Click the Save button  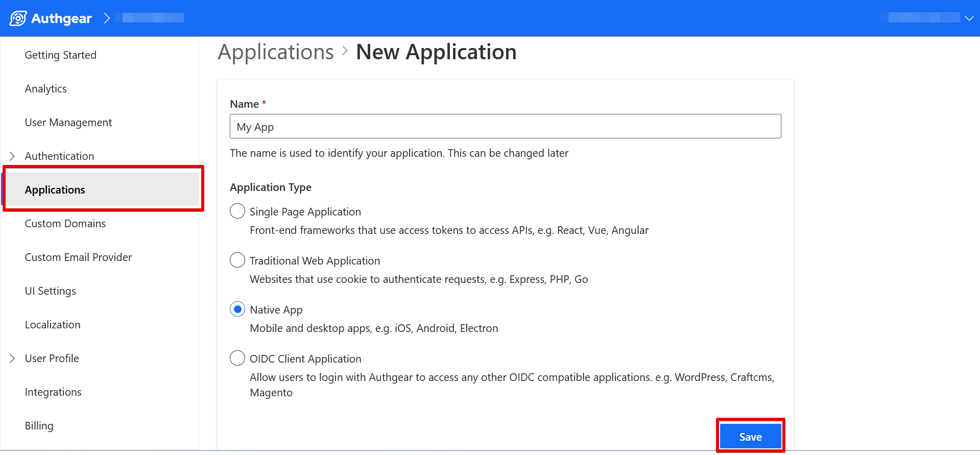tap(750, 437)
